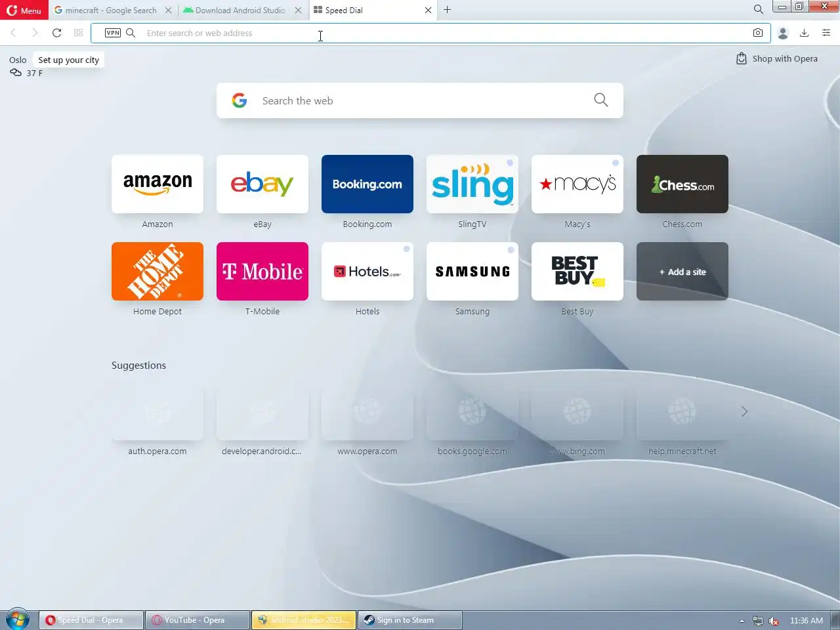This screenshot has width=840, height=630.
Task: Open the snapshot camera icon
Action: coord(758,33)
